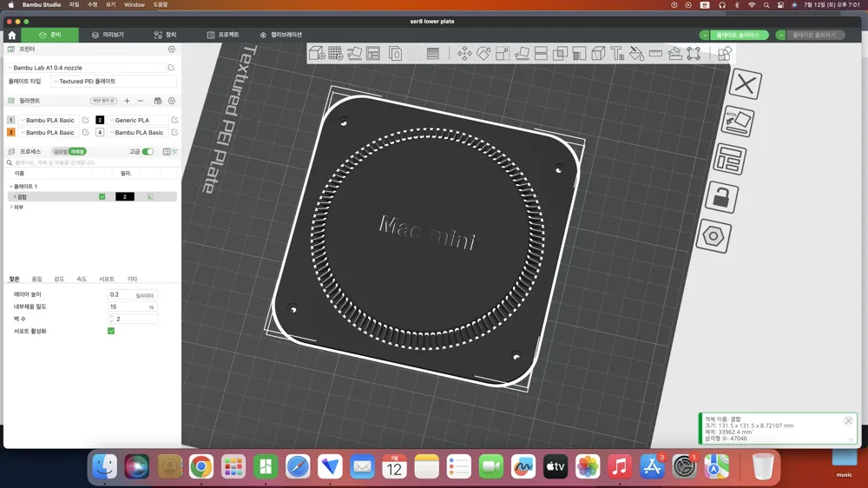Open the Bambu Lab A1 0.4 nozzle dropdown
Viewport: 868px width, 488px height.
click(87, 68)
